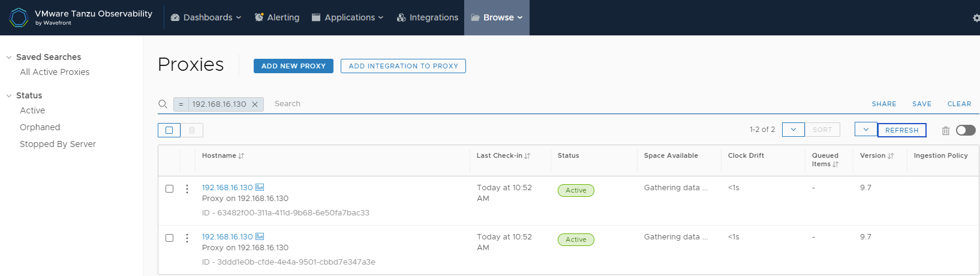Open the dropdown left of the REFRESH button

tap(865, 130)
